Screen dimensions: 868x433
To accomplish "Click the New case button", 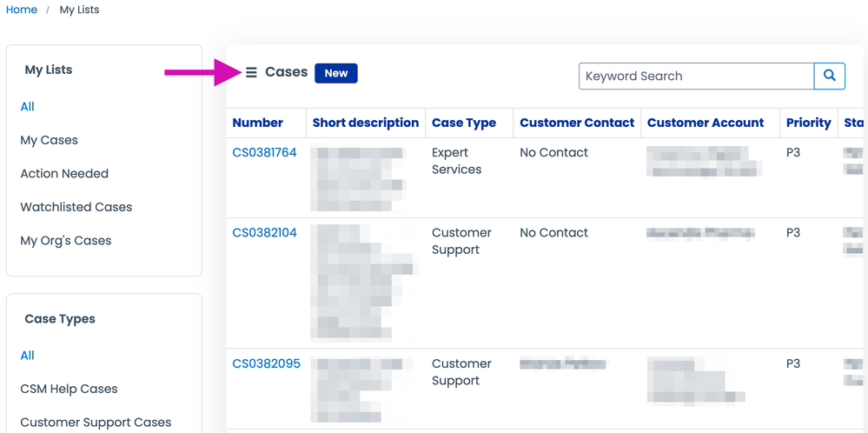I will (x=336, y=73).
